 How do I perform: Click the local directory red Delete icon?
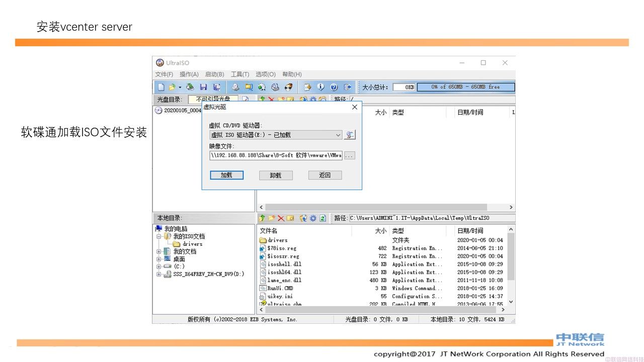click(x=281, y=218)
